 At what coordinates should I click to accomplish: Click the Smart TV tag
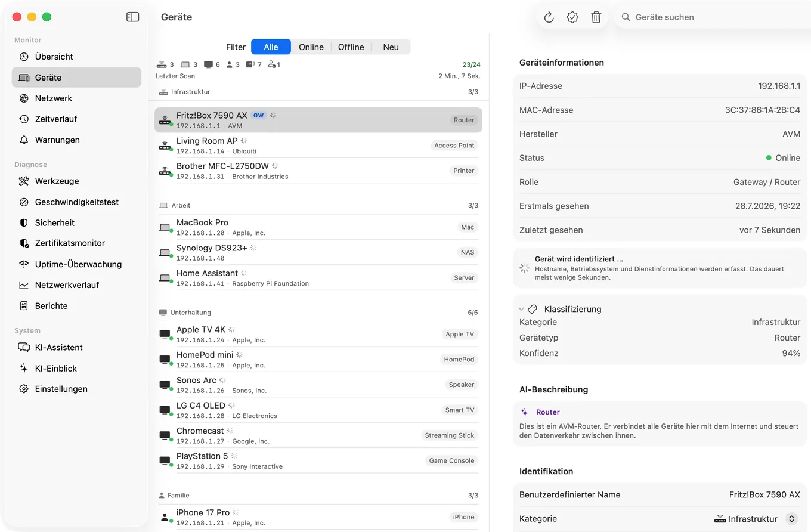click(x=460, y=410)
